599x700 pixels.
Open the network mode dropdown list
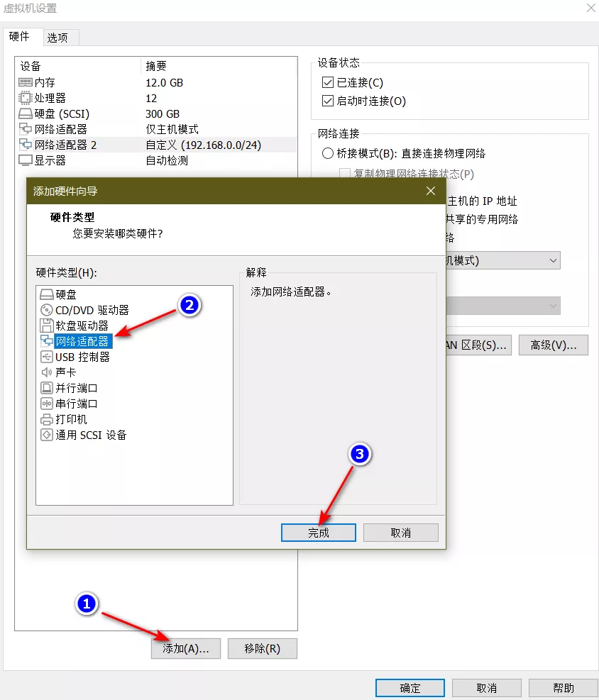(553, 260)
